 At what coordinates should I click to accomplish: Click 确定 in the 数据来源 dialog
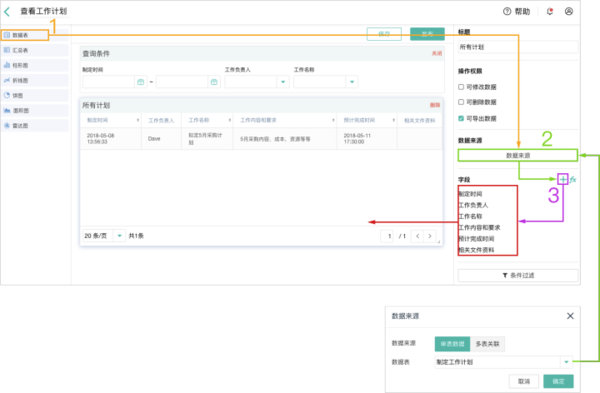pyautogui.click(x=558, y=382)
